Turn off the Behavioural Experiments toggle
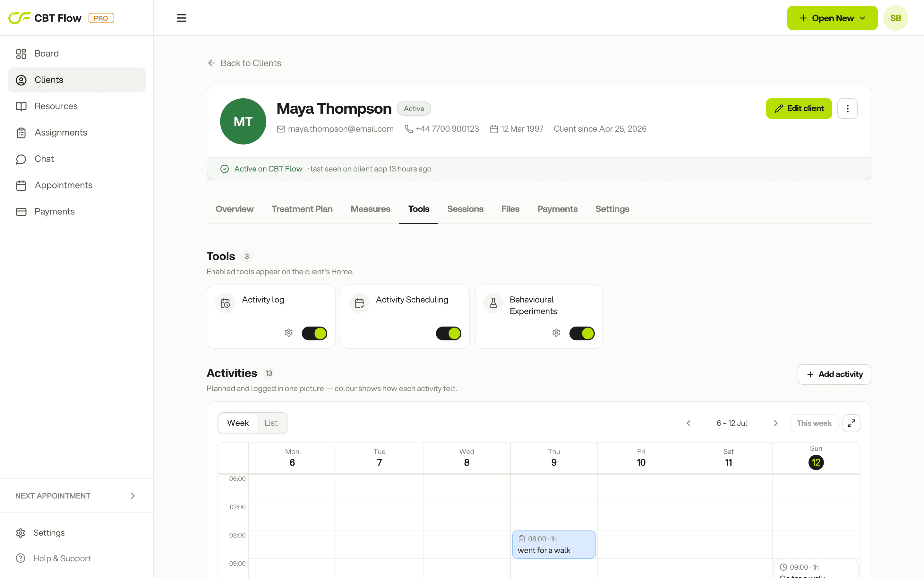This screenshot has height=578, width=924. [x=582, y=333]
